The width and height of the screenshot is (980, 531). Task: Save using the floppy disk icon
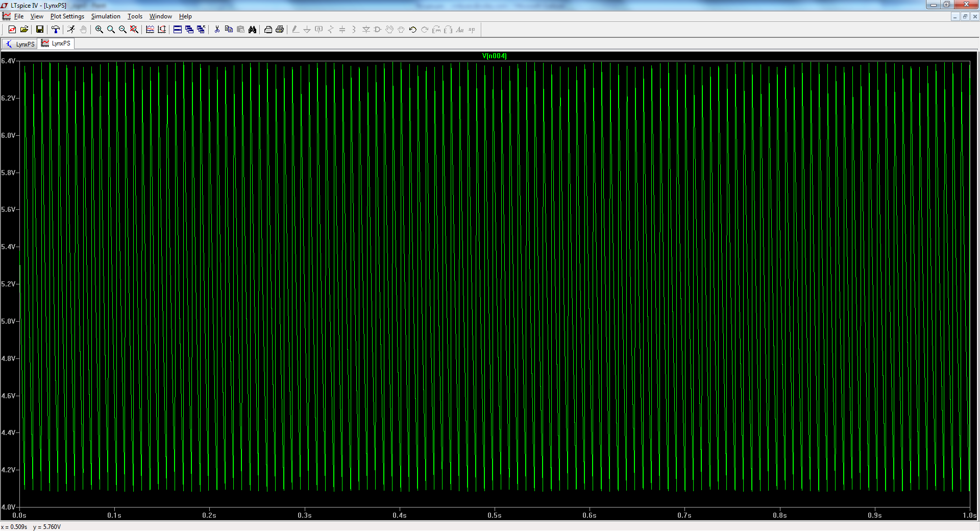click(x=39, y=30)
